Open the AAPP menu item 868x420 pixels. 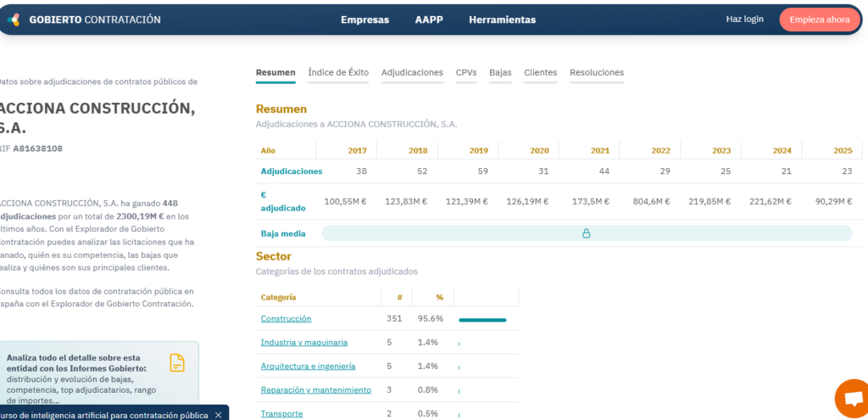(x=428, y=20)
